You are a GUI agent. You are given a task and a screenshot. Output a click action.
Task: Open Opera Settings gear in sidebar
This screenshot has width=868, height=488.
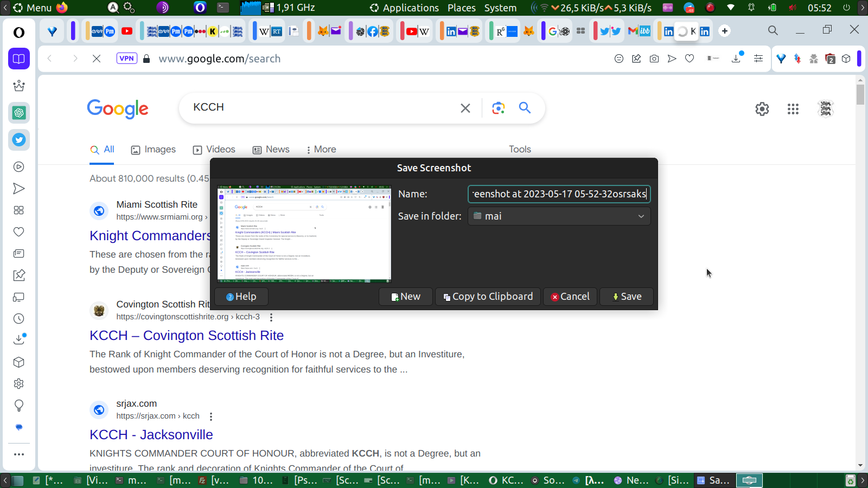pyautogui.click(x=19, y=384)
